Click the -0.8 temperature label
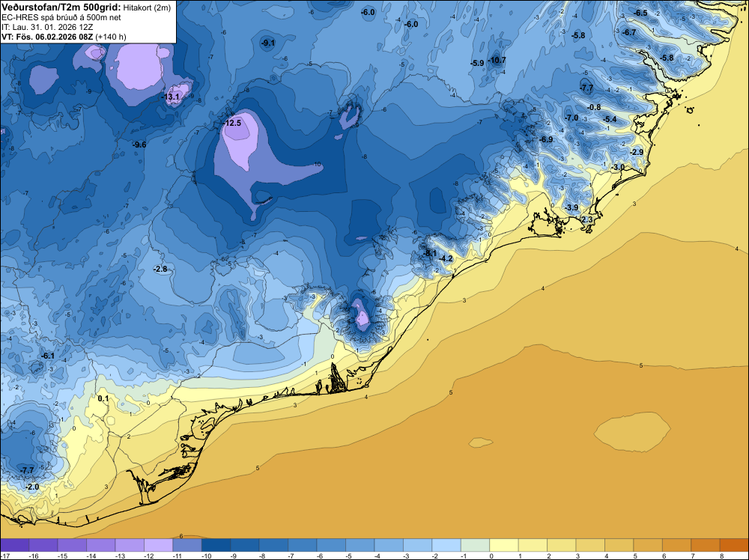 pyautogui.click(x=594, y=107)
